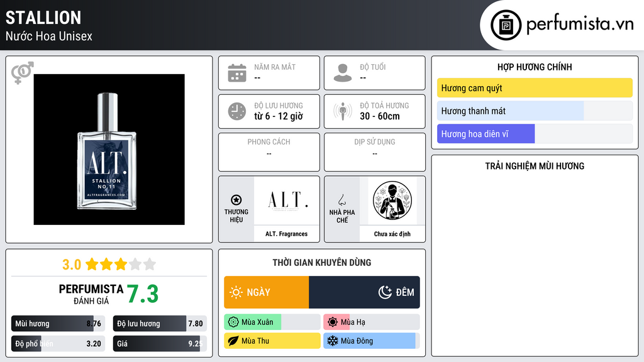
Task: Open the Stallion No.11 bottle image
Action: click(109, 150)
